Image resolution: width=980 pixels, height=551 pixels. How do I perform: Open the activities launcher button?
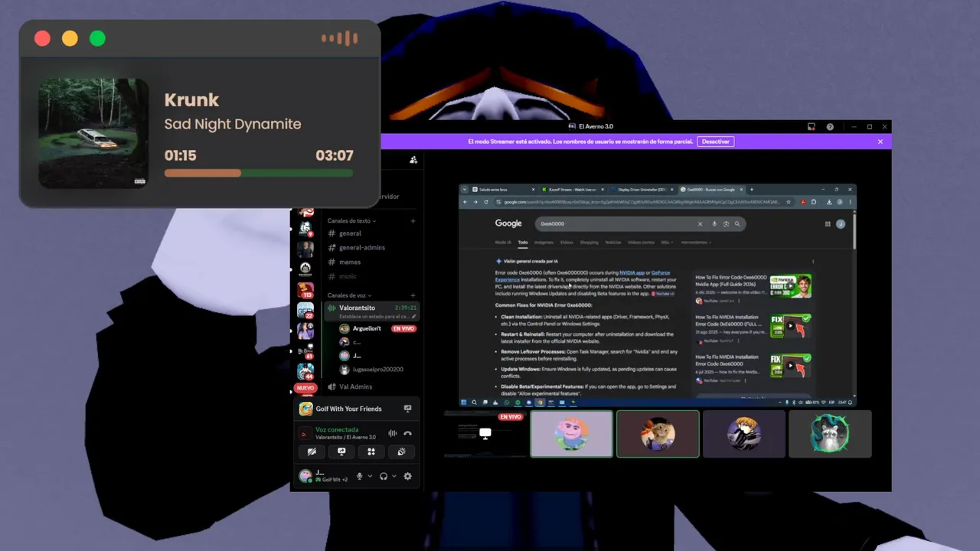click(371, 452)
